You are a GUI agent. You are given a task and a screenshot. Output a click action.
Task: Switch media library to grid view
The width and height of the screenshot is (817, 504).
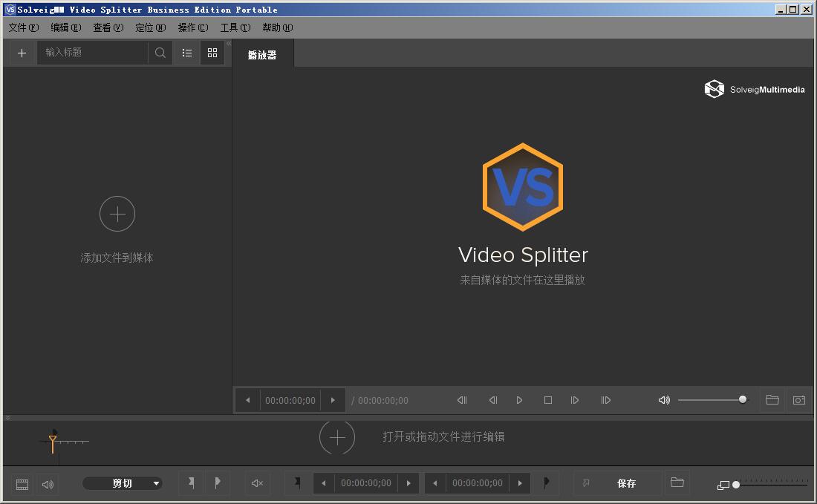pyautogui.click(x=212, y=53)
